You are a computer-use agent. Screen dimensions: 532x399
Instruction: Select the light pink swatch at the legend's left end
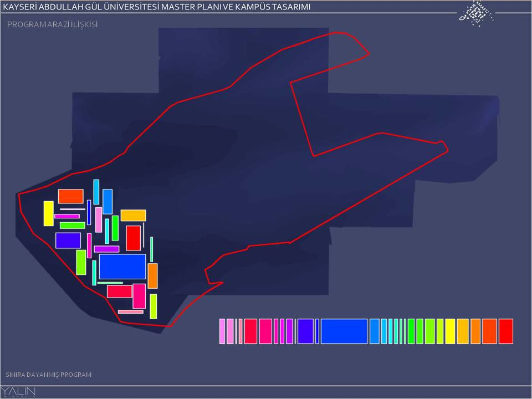point(222,331)
